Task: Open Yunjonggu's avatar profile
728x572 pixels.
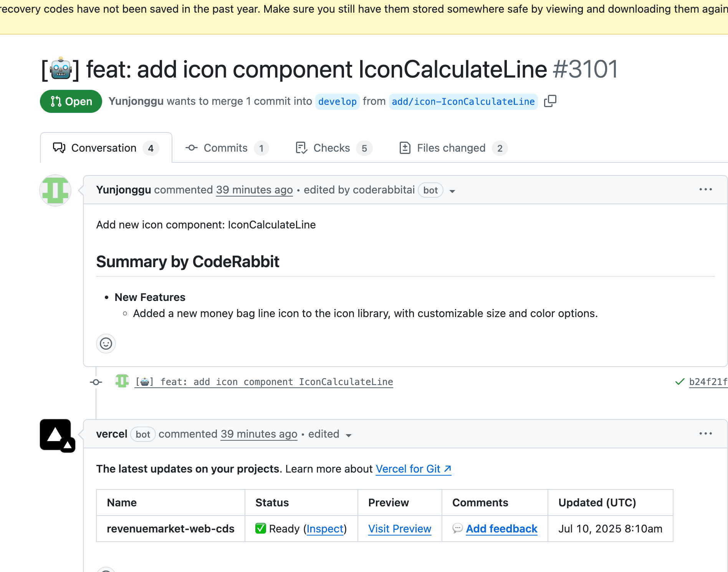Action: [x=55, y=190]
